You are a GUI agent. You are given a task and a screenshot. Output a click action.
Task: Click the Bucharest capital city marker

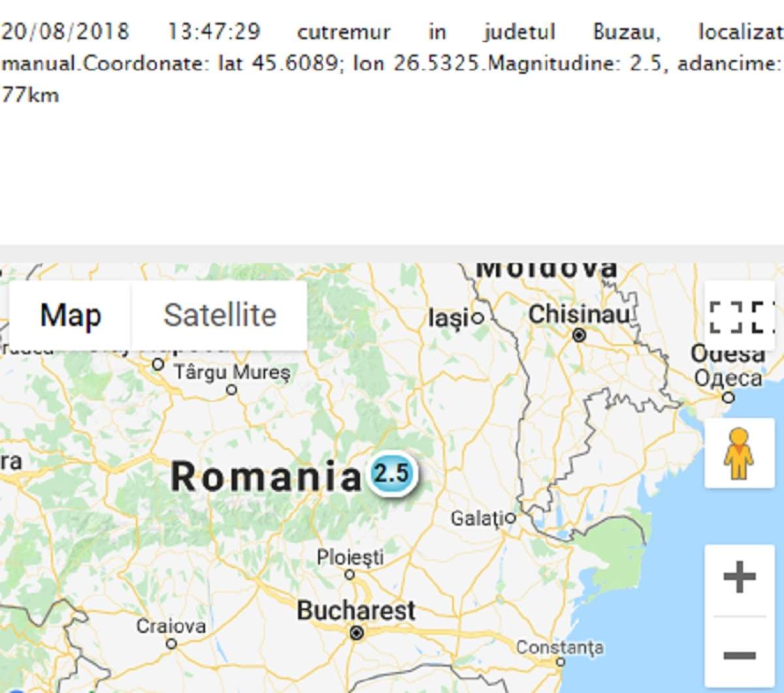tap(356, 632)
